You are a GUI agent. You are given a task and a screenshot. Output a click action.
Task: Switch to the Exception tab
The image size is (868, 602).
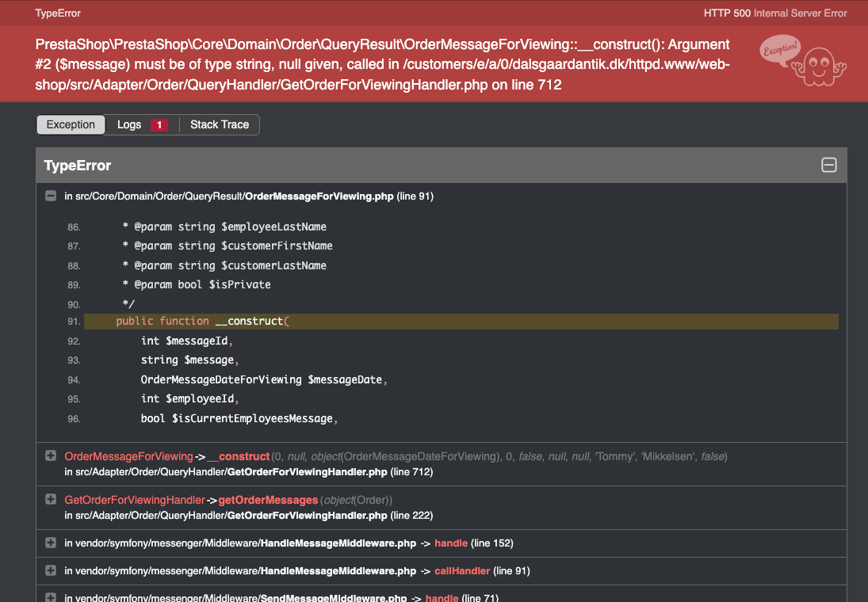point(71,124)
